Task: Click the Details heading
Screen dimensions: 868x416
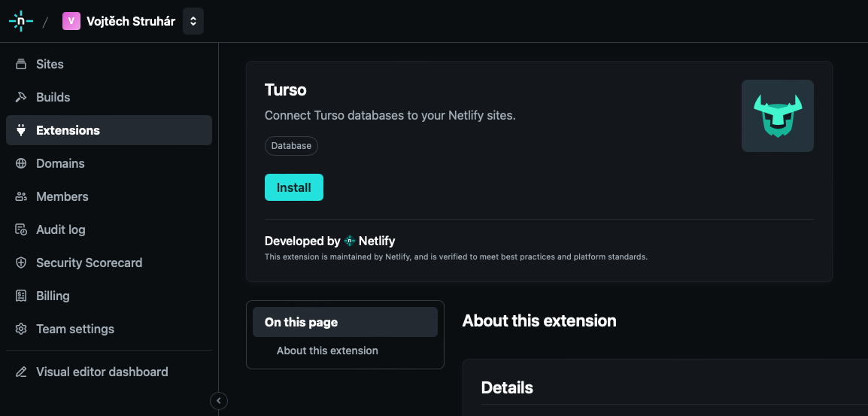Action: tap(507, 387)
